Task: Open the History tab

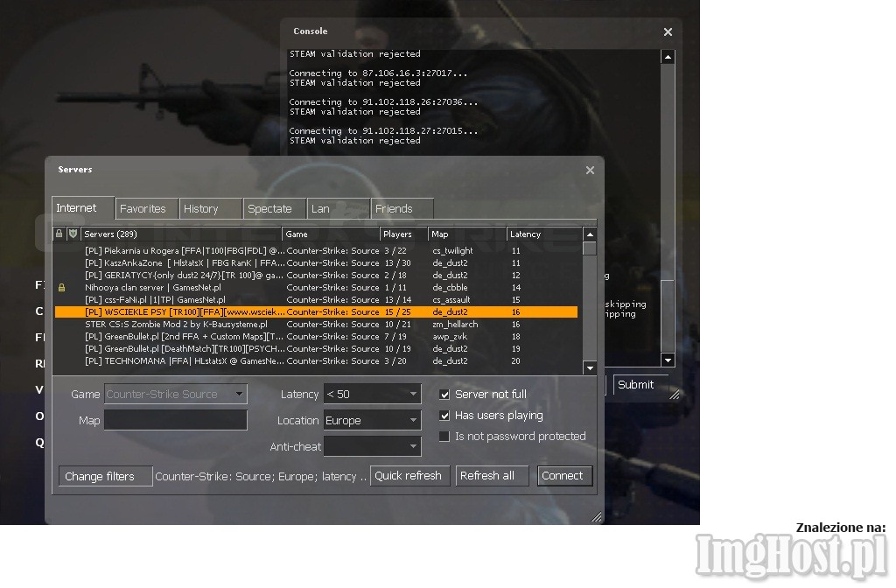Action: 210,208
